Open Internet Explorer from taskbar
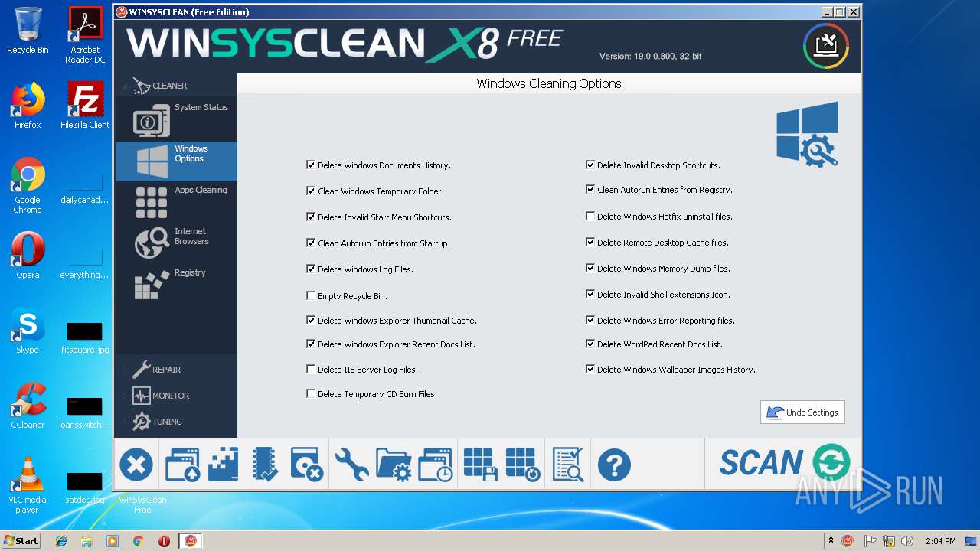The height and width of the screenshot is (551, 980). 61,541
